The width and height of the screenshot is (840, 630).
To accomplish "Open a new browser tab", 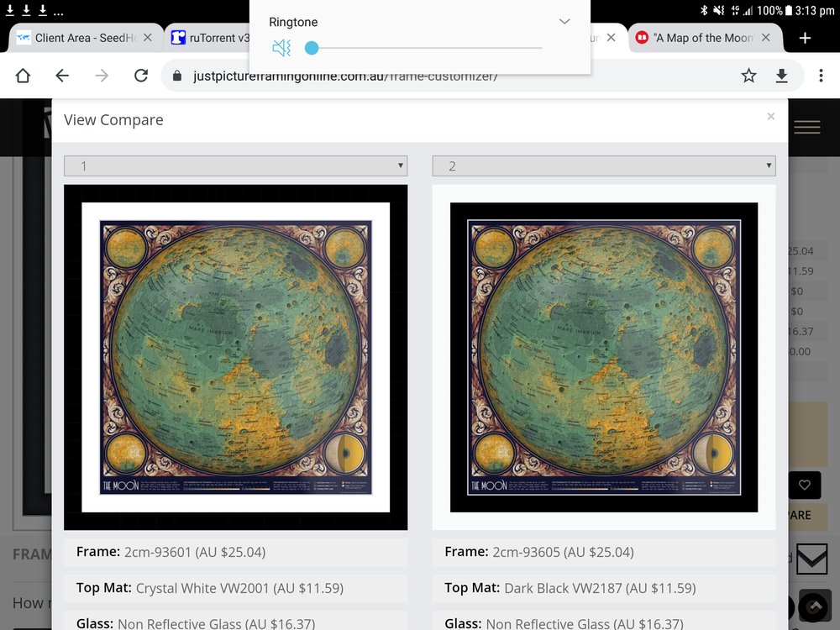I will [805, 38].
